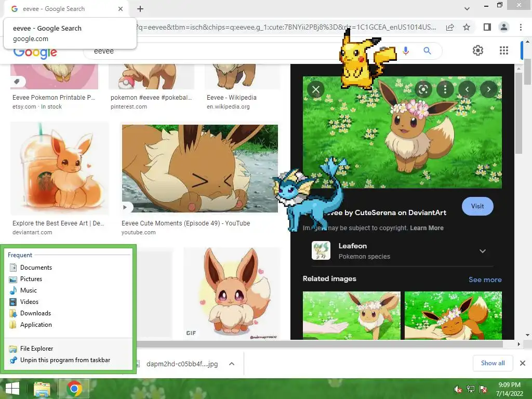Screen dimensions: 532x399
Task: Click the address bar URL
Action: [x=285, y=27]
